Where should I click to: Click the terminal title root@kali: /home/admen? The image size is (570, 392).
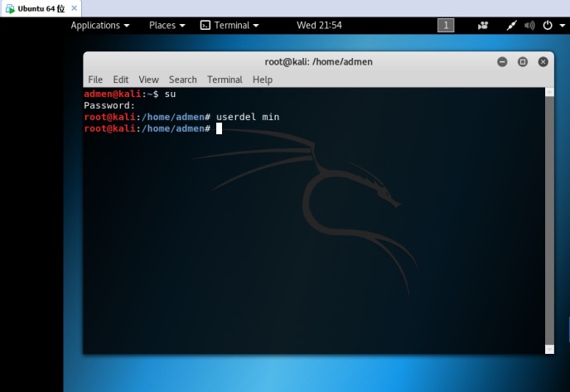[318, 62]
